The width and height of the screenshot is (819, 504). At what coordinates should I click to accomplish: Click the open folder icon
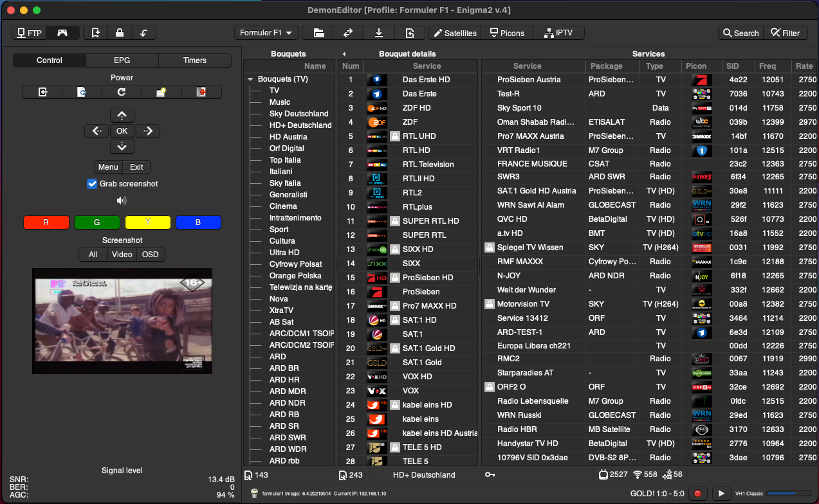(x=317, y=33)
